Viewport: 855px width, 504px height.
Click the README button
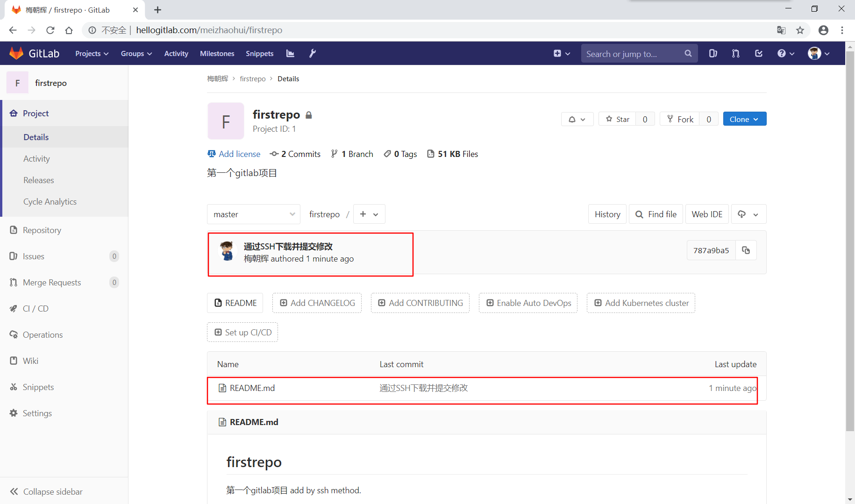[x=235, y=303]
